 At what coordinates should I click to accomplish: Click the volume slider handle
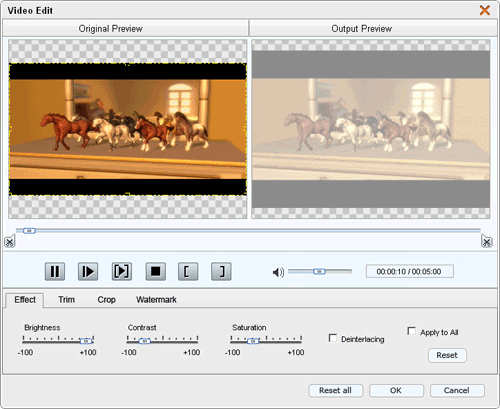[319, 272]
